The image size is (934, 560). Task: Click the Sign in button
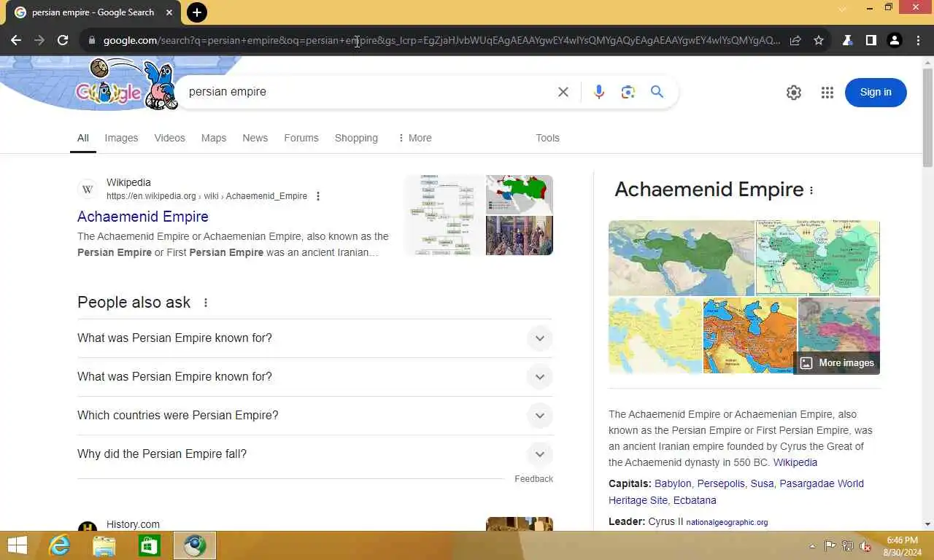point(876,93)
